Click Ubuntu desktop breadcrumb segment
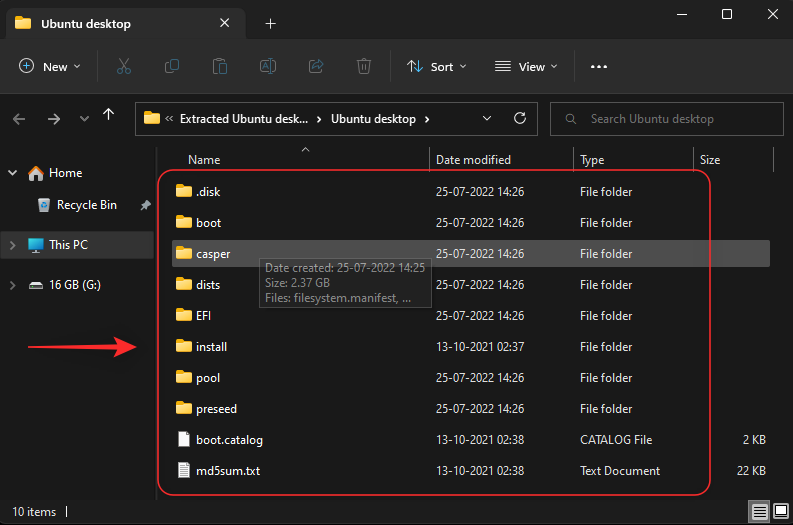Image resolution: width=793 pixels, height=525 pixels. [x=373, y=119]
